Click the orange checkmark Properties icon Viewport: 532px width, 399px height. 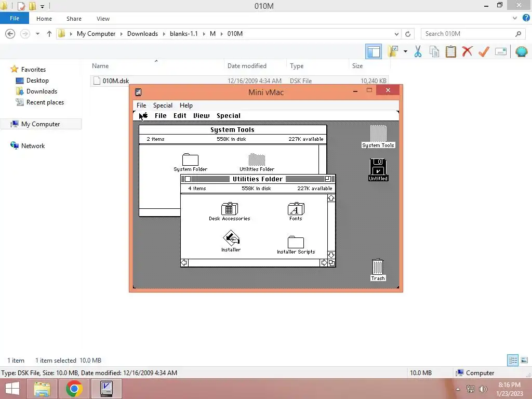click(x=484, y=51)
